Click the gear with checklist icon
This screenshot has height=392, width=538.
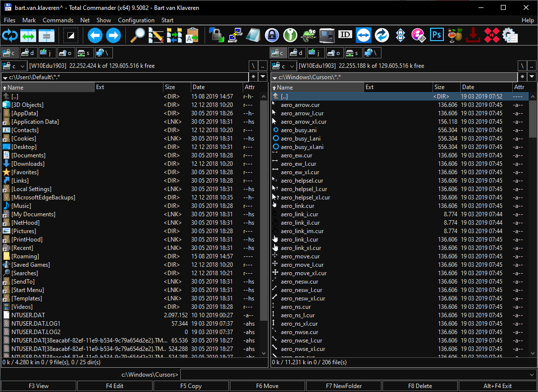pyautogui.click(x=510, y=35)
